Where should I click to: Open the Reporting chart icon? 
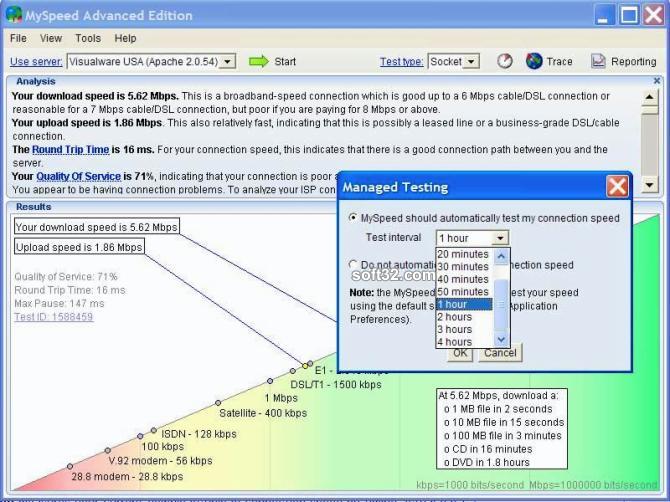pos(598,61)
